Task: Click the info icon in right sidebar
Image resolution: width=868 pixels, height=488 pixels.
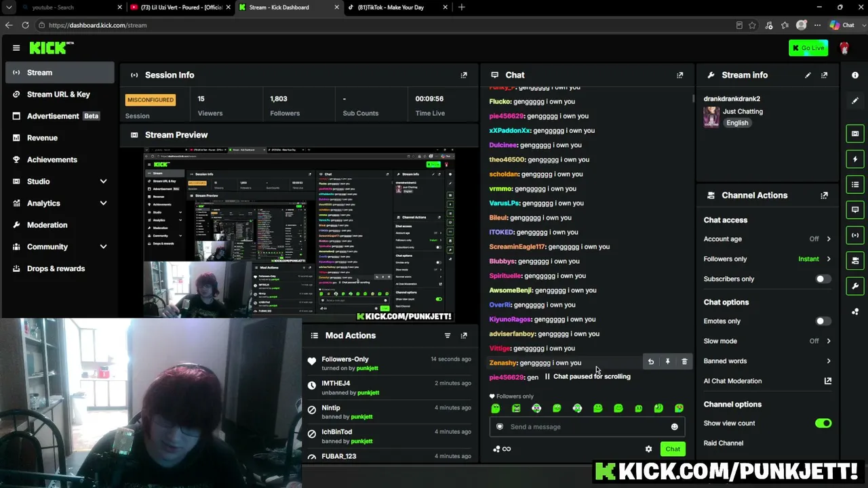Action: click(855, 75)
